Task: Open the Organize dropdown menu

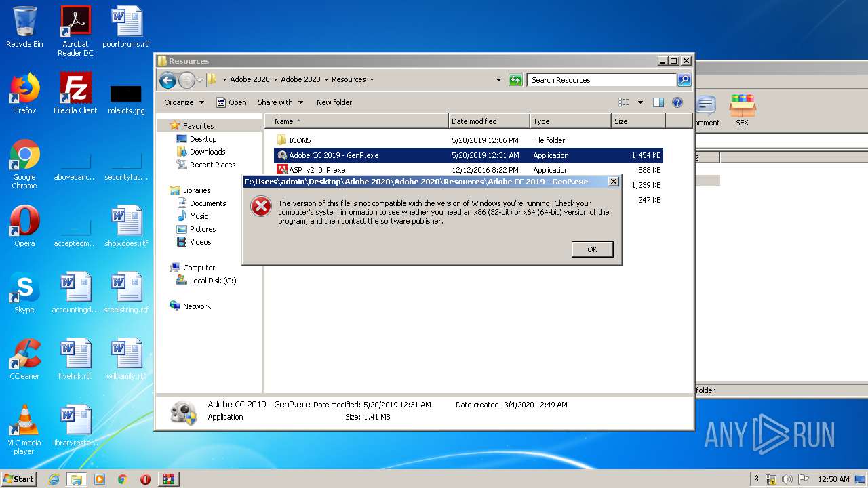Action: [184, 102]
